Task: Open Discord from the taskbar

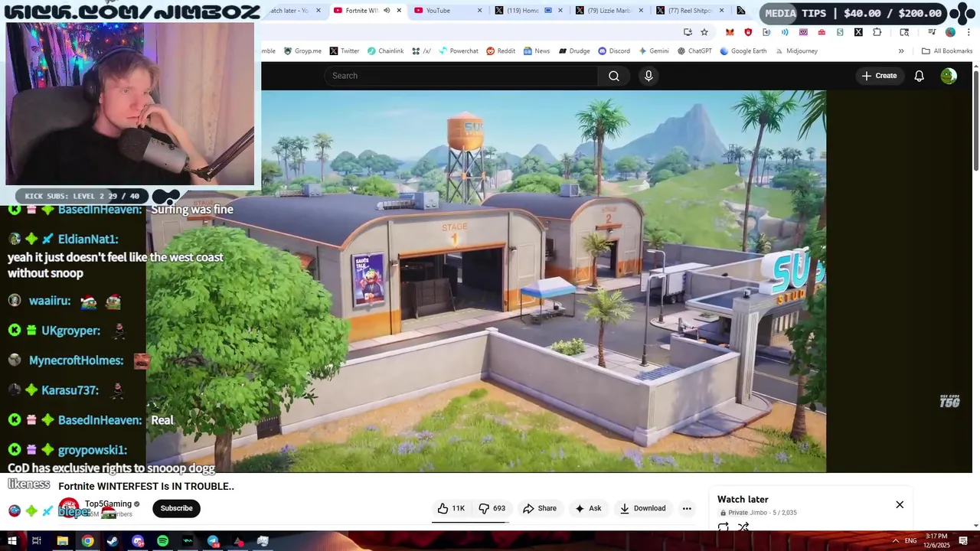Action: pyautogui.click(x=138, y=541)
